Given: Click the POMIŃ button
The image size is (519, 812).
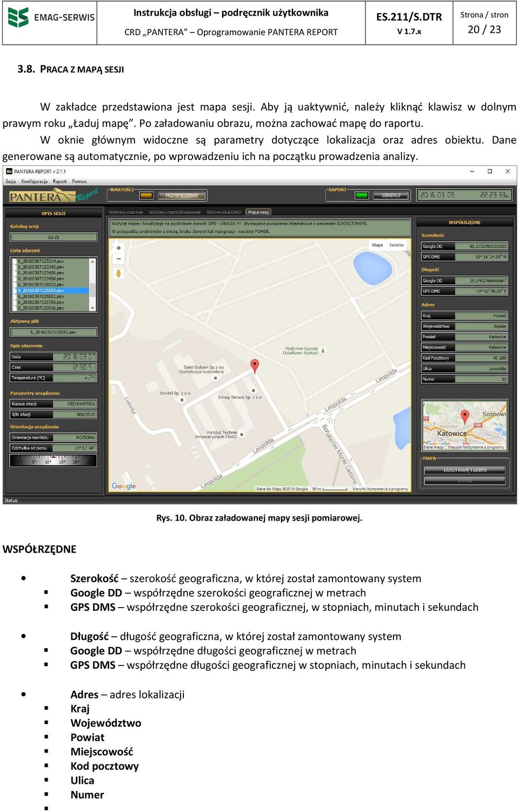Looking at the screenshot, I should [x=465, y=481].
